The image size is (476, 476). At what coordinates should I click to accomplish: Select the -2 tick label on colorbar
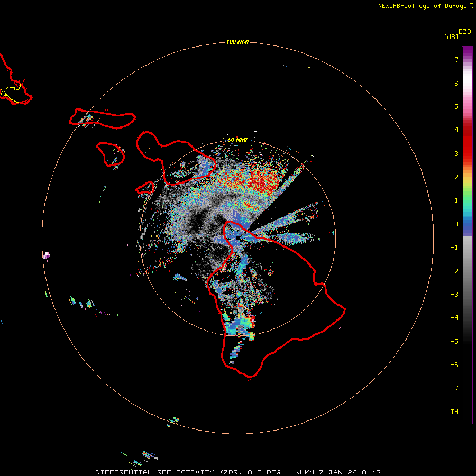pos(454,271)
